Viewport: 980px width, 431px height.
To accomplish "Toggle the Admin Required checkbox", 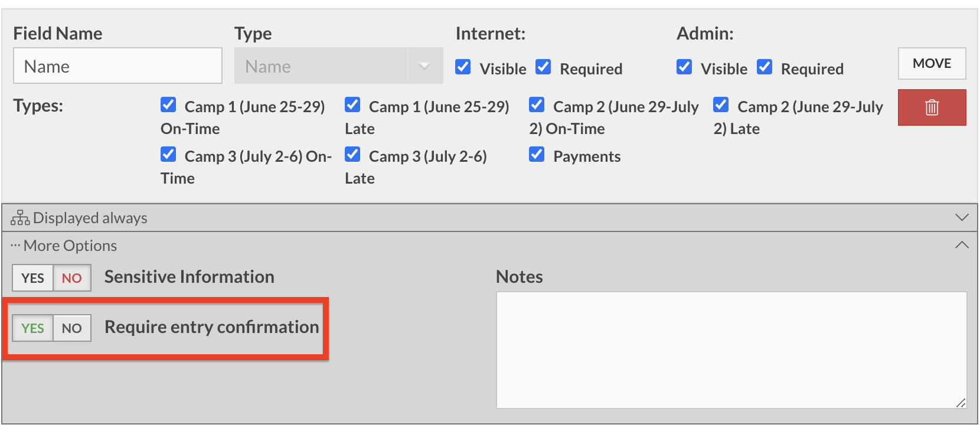I will pyautogui.click(x=765, y=67).
